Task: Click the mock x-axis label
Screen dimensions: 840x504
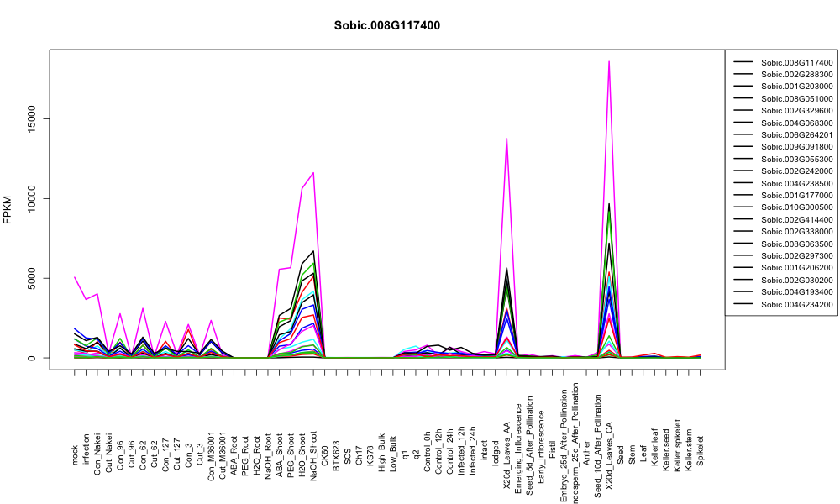Action: tap(75, 454)
